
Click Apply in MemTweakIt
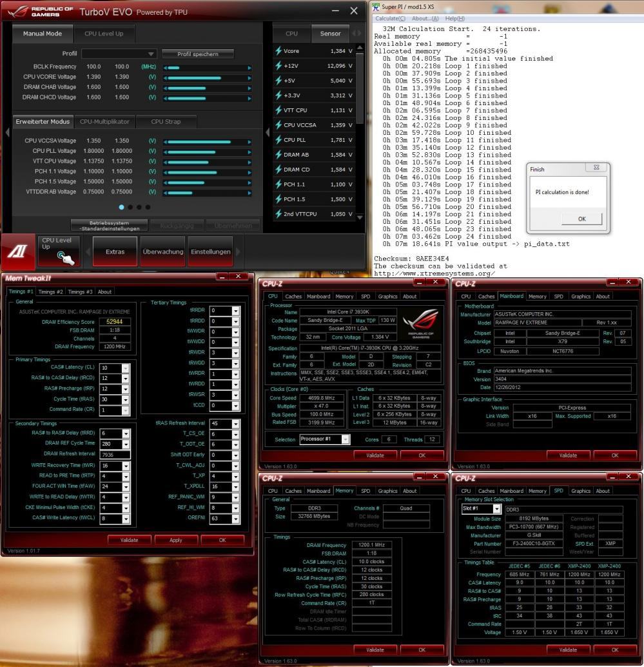click(x=175, y=540)
